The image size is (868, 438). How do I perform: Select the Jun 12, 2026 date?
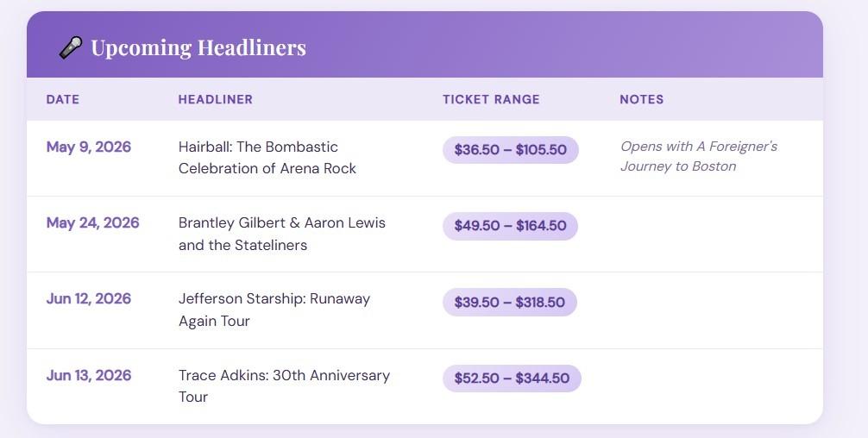click(89, 298)
